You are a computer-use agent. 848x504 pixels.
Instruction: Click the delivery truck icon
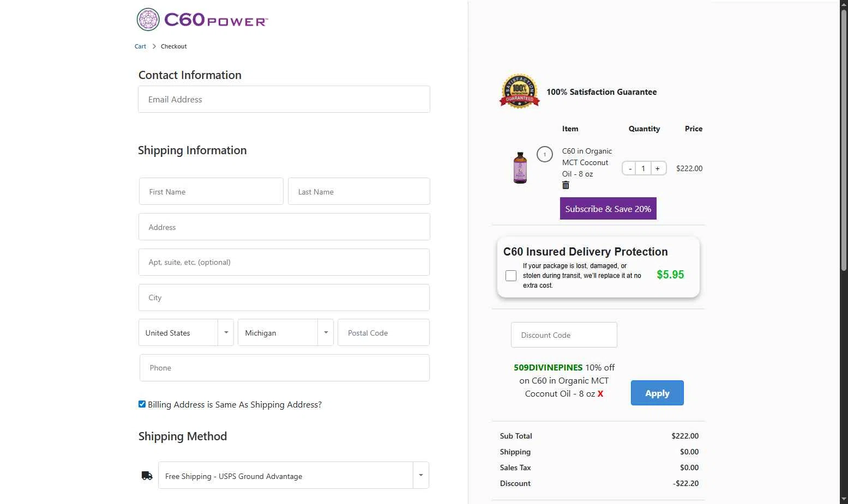point(147,476)
